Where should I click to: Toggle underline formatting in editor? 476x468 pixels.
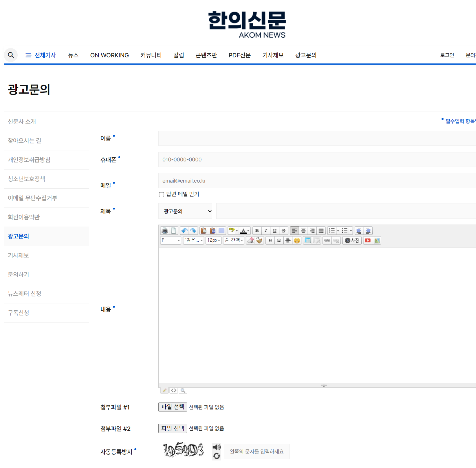point(275,231)
